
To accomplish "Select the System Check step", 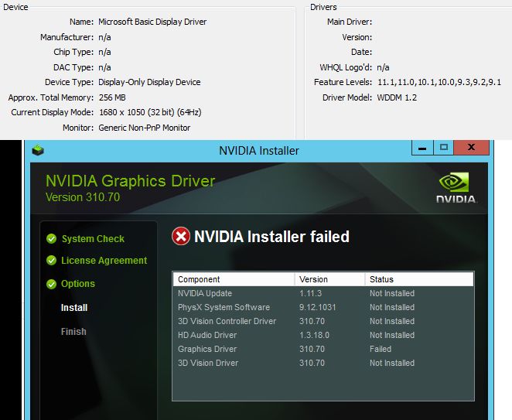I will point(93,239).
